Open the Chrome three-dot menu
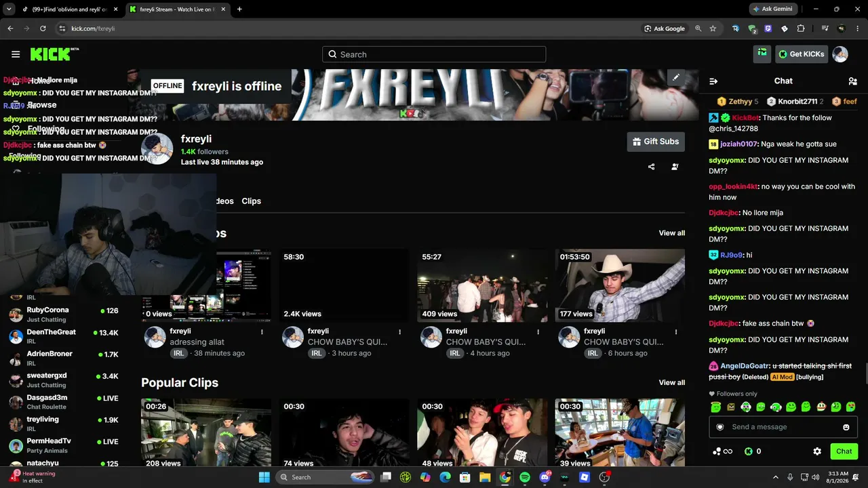868x488 pixels. pyautogui.click(x=858, y=28)
